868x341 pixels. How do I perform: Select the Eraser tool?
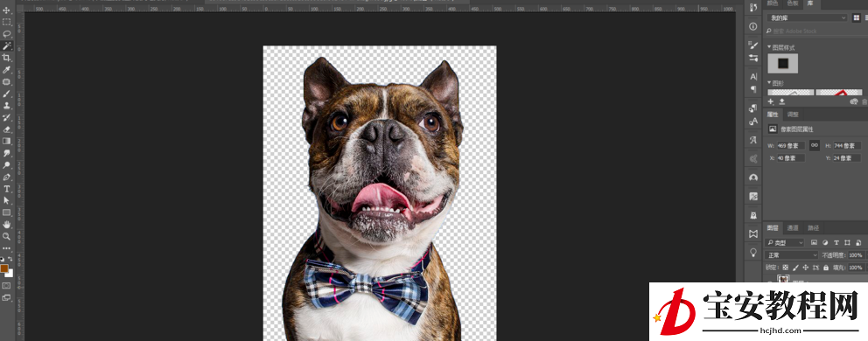(7, 129)
